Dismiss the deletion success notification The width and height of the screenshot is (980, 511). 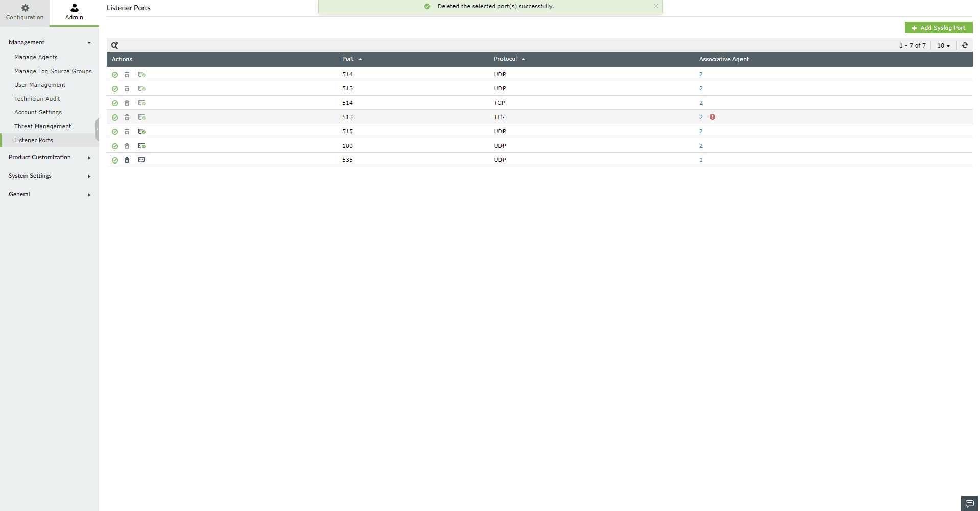coord(656,6)
